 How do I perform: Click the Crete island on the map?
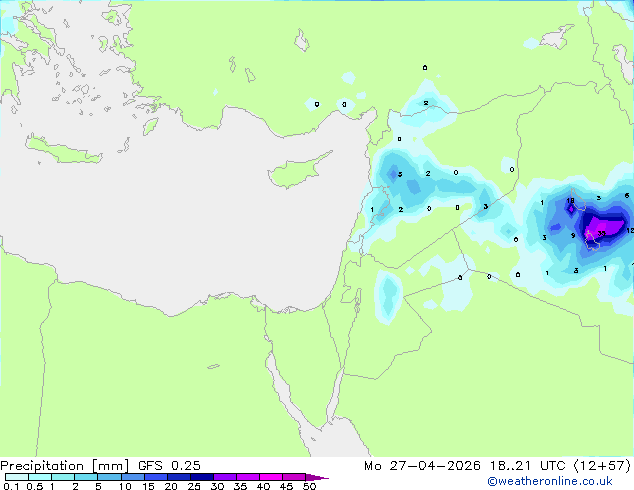click(x=63, y=150)
